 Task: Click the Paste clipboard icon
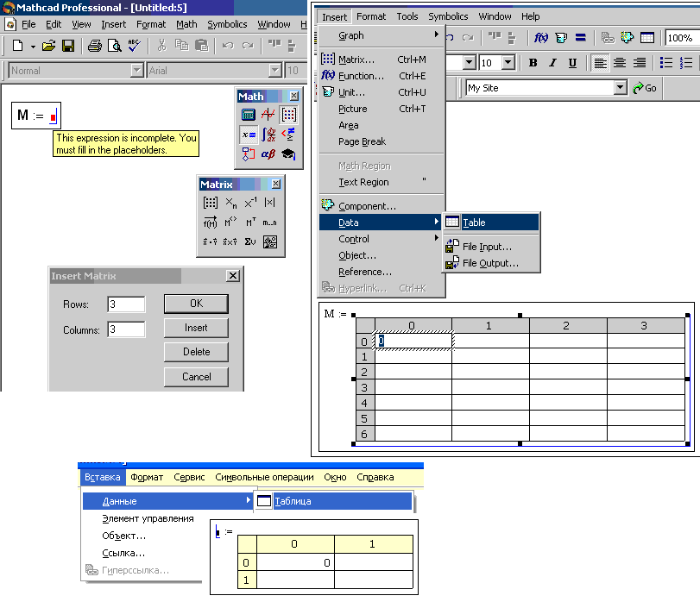coord(201,46)
